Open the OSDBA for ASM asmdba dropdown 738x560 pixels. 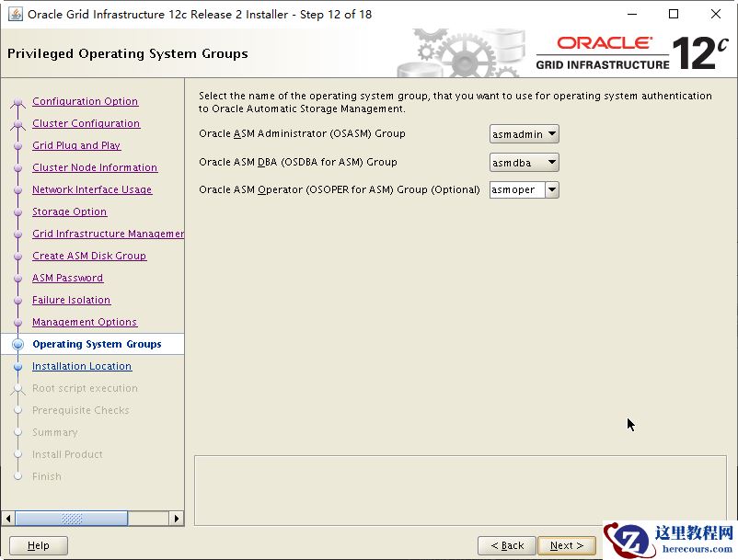524,162
